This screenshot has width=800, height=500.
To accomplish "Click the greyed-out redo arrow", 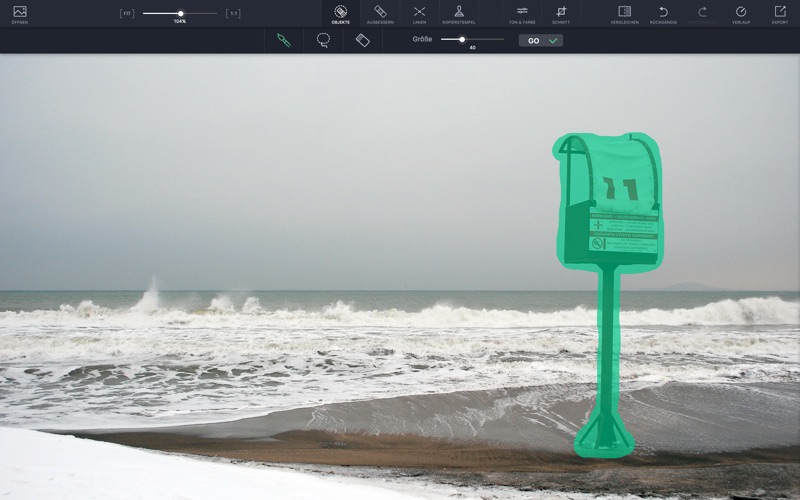I will click(x=703, y=14).
